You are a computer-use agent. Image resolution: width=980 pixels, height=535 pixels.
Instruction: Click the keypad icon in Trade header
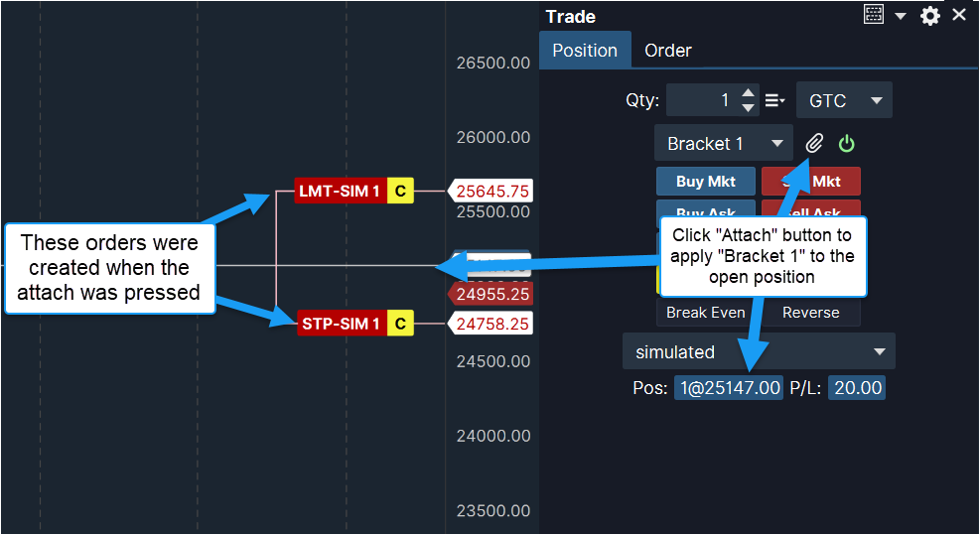click(x=874, y=15)
